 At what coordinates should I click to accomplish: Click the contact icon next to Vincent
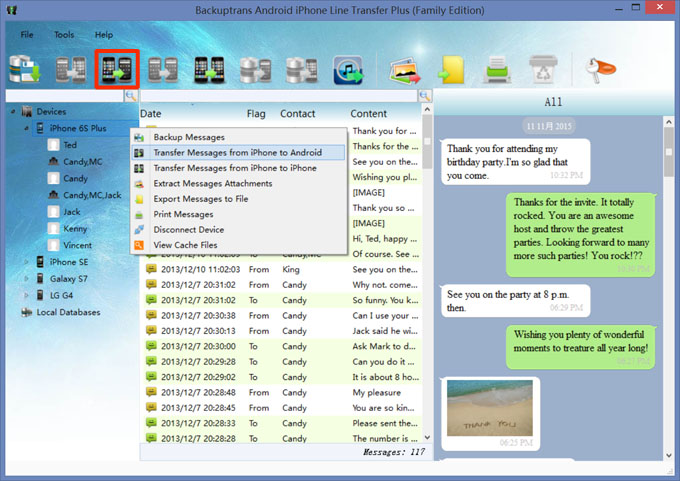53,245
